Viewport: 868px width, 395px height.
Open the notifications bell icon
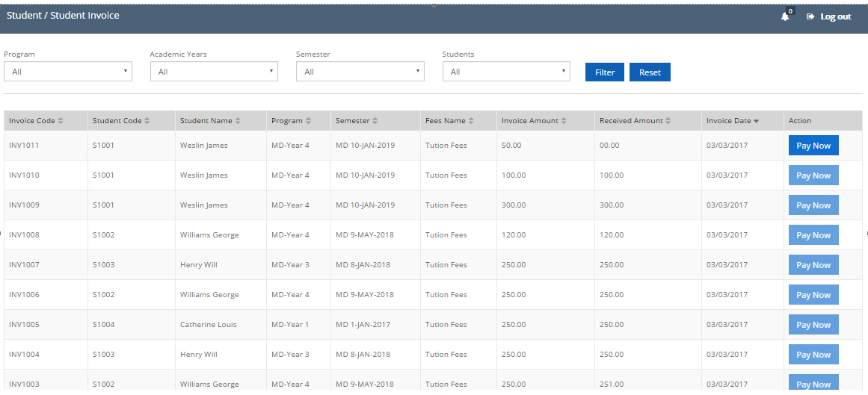tap(784, 16)
